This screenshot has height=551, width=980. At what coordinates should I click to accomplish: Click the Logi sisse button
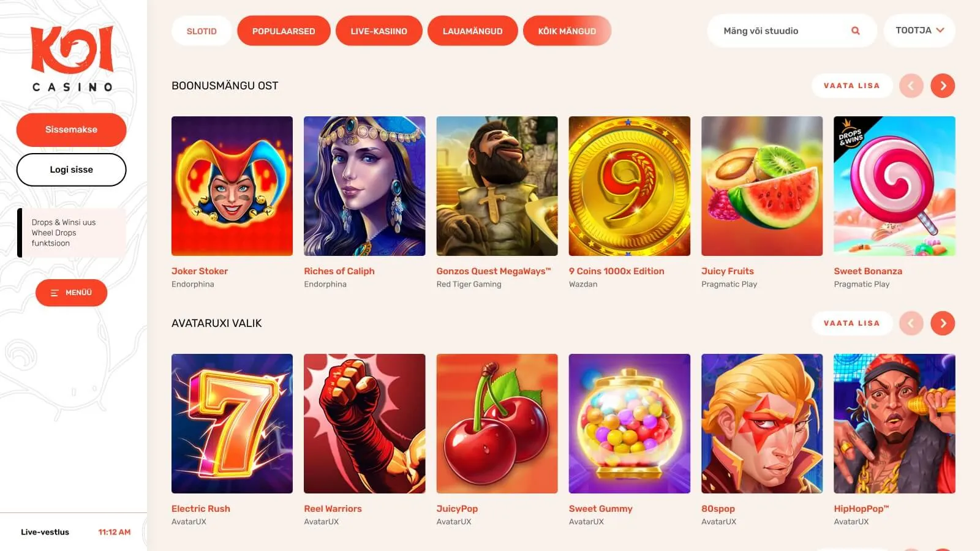click(x=71, y=170)
